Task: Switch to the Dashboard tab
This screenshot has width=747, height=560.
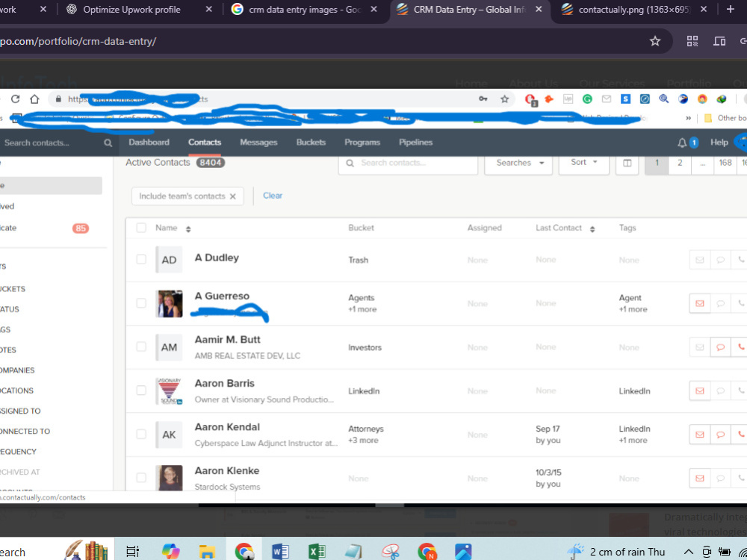Action: click(x=149, y=143)
